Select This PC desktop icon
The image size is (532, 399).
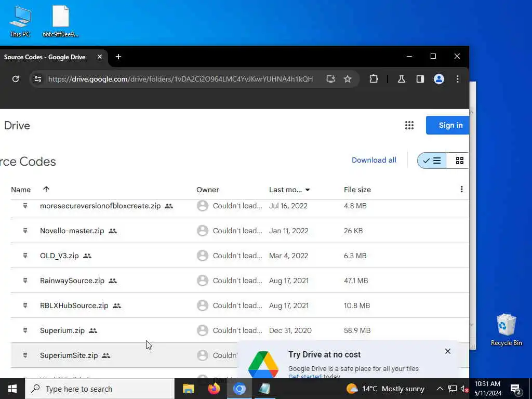(x=20, y=21)
